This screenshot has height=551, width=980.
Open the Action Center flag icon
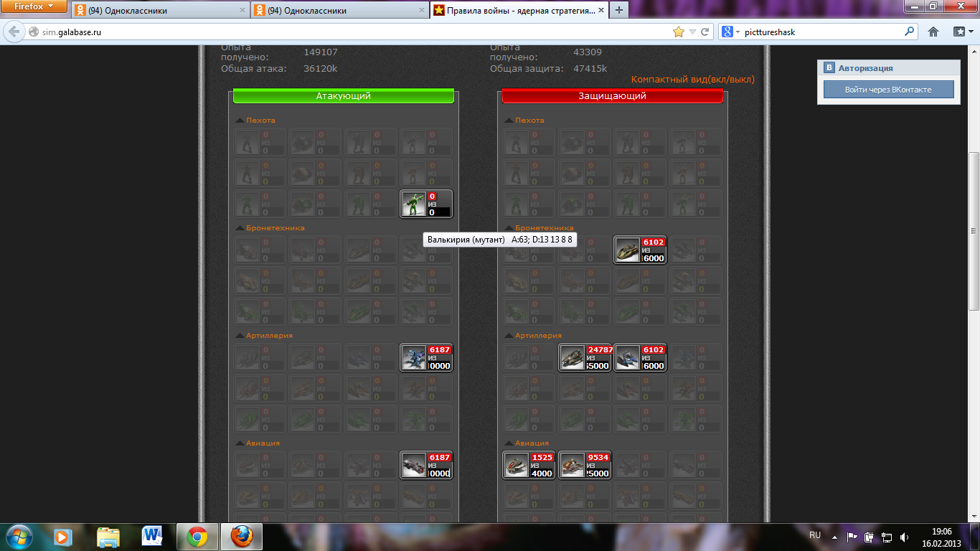coord(852,537)
